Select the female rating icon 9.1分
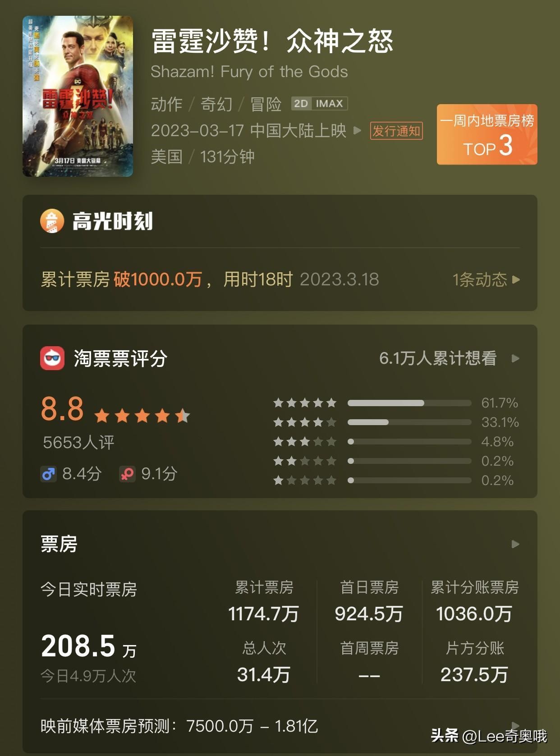The image size is (560, 756). (x=127, y=474)
